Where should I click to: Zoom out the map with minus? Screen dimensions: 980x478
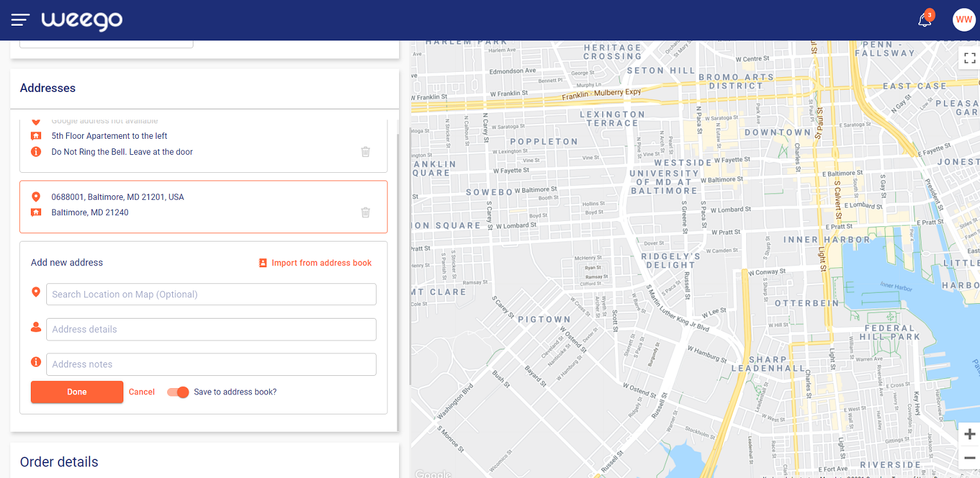pyautogui.click(x=970, y=457)
